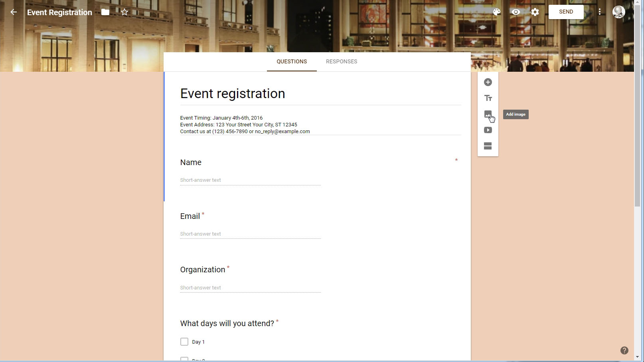Add video to the form
The image size is (644, 362).
pos(488,130)
